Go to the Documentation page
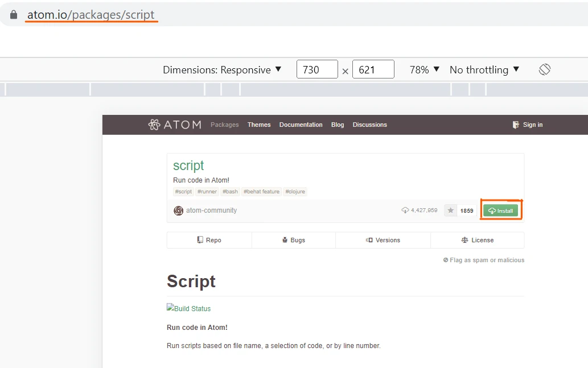Viewport: 588px width, 368px height. point(301,125)
